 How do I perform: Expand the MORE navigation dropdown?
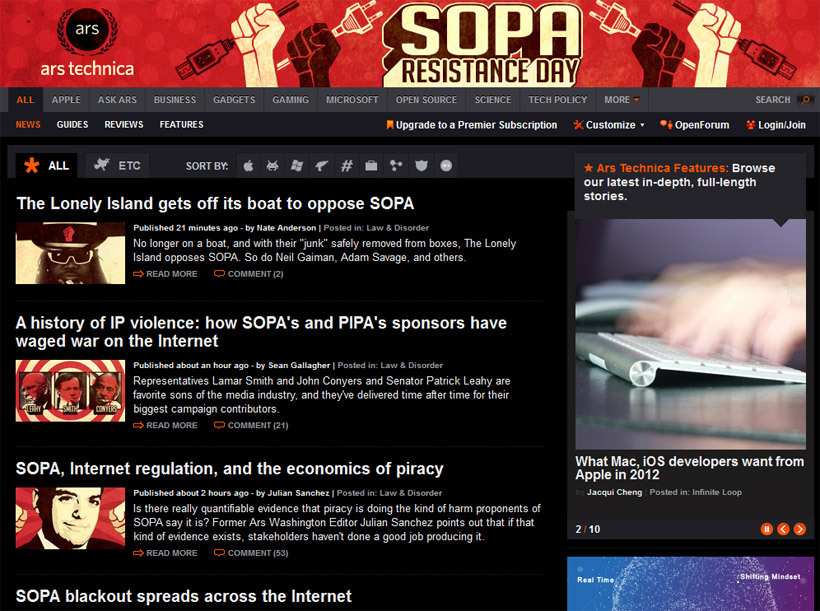(621, 99)
